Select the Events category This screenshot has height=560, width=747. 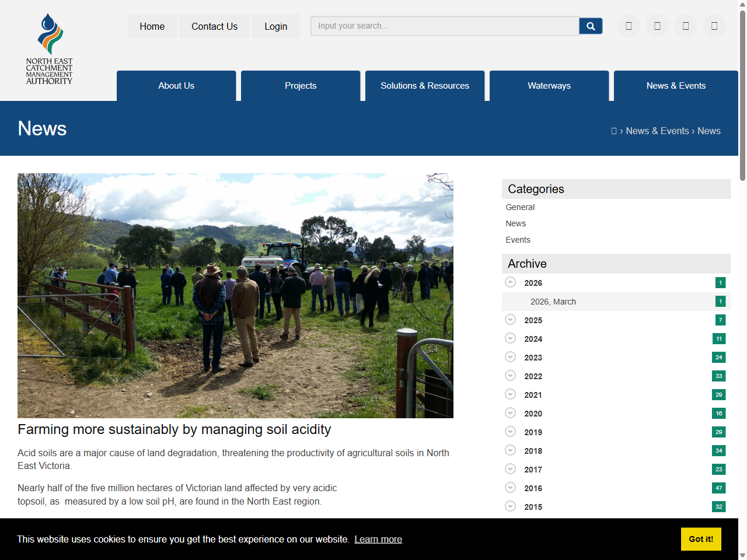pos(518,240)
